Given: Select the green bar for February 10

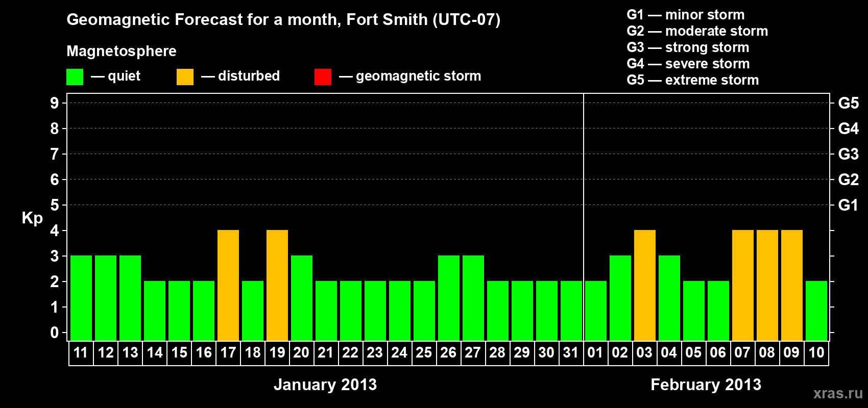Looking at the screenshot, I should tap(816, 311).
